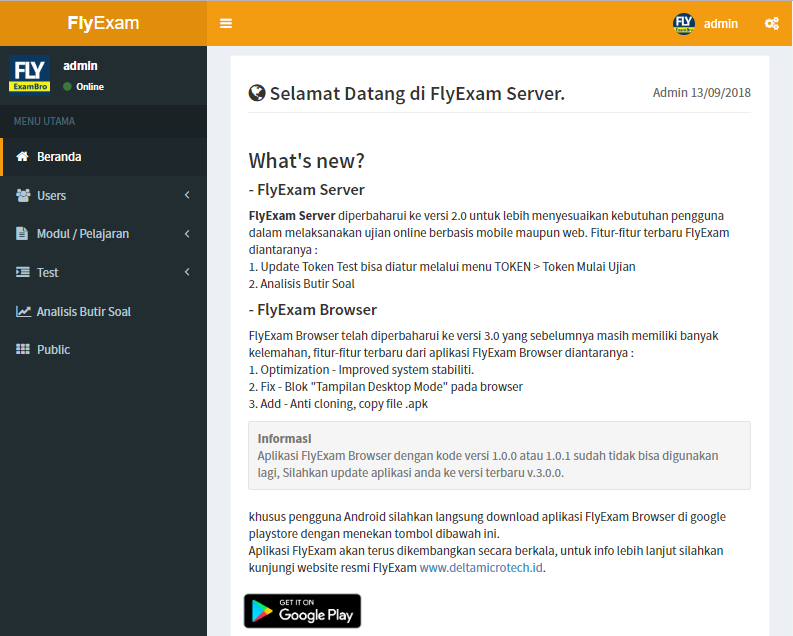The height and width of the screenshot is (636, 793).
Task: Expand the Test submenu chevron
Action: (x=187, y=272)
